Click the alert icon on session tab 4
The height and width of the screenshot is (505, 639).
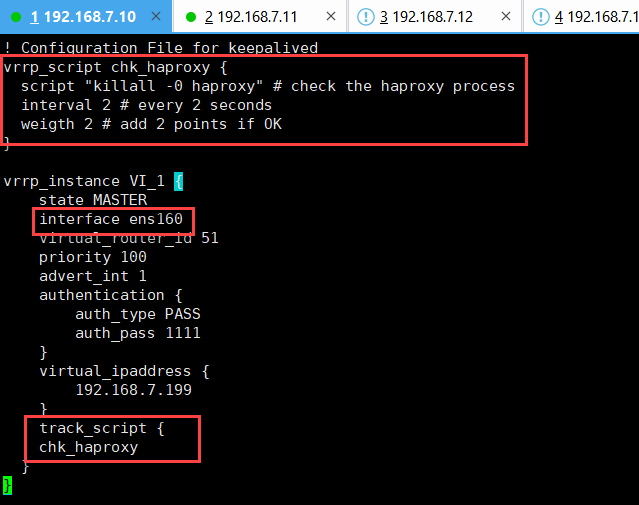coord(540,16)
